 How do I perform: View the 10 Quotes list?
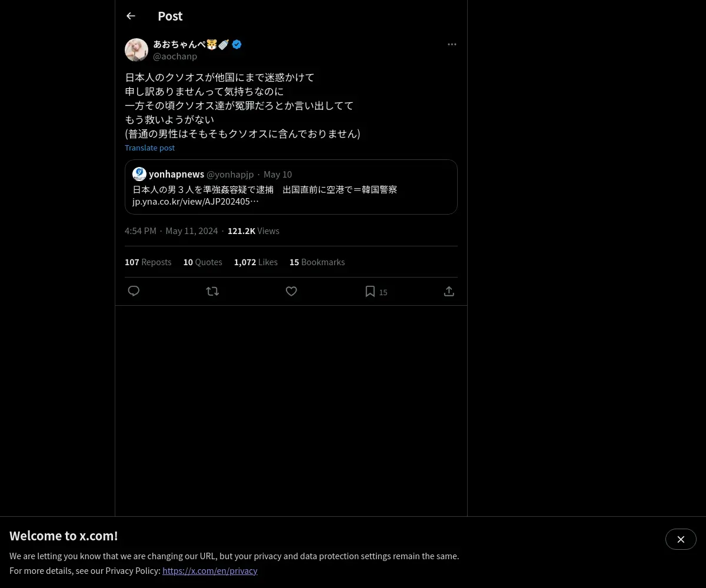[202, 262]
